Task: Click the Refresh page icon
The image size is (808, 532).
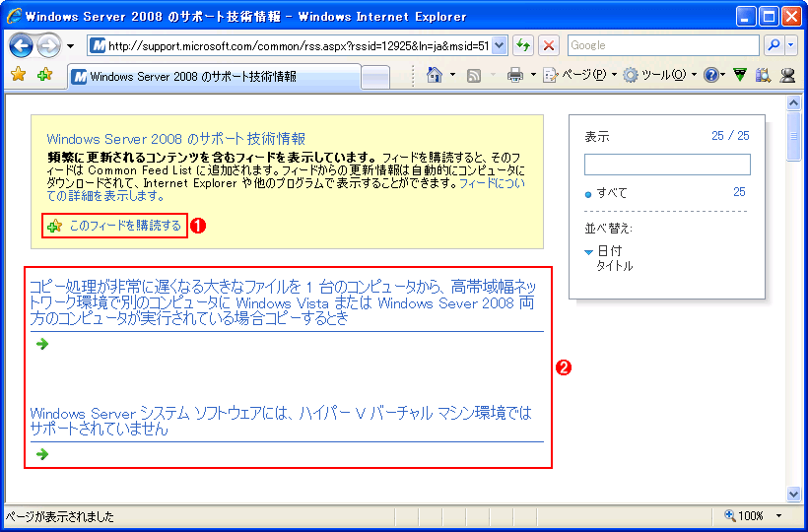Action: point(523,46)
